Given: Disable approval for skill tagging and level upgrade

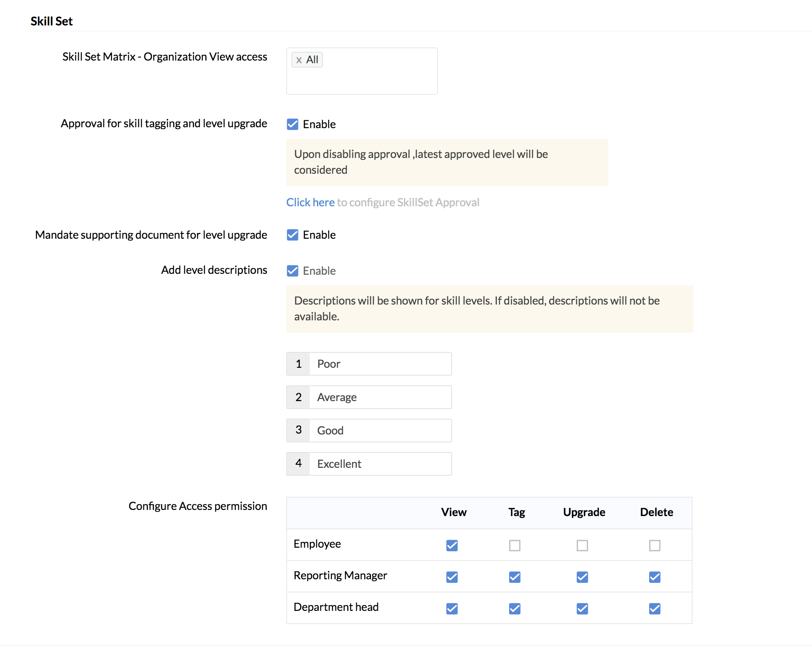Looking at the screenshot, I should 292,124.
